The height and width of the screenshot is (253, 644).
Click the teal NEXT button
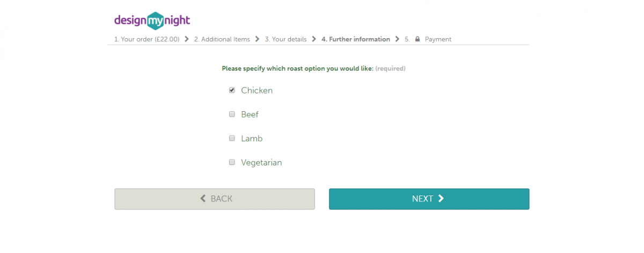pyautogui.click(x=429, y=199)
